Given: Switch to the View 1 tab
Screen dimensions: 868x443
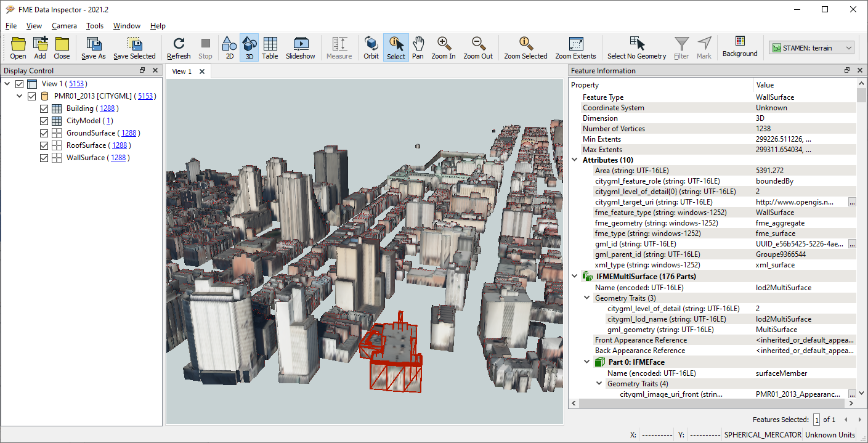Looking at the screenshot, I should (x=180, y=71).
